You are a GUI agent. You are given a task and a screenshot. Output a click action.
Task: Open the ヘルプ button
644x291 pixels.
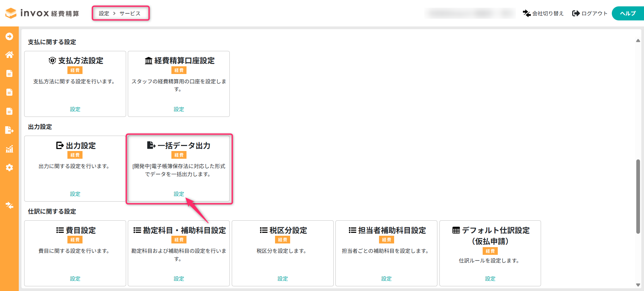click(628, 13)
